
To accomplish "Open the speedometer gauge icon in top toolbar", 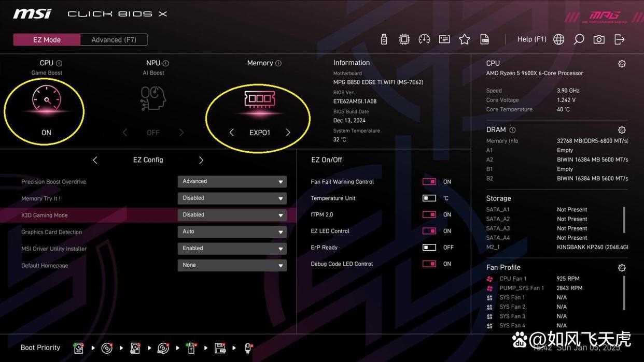I will point(424,39).
